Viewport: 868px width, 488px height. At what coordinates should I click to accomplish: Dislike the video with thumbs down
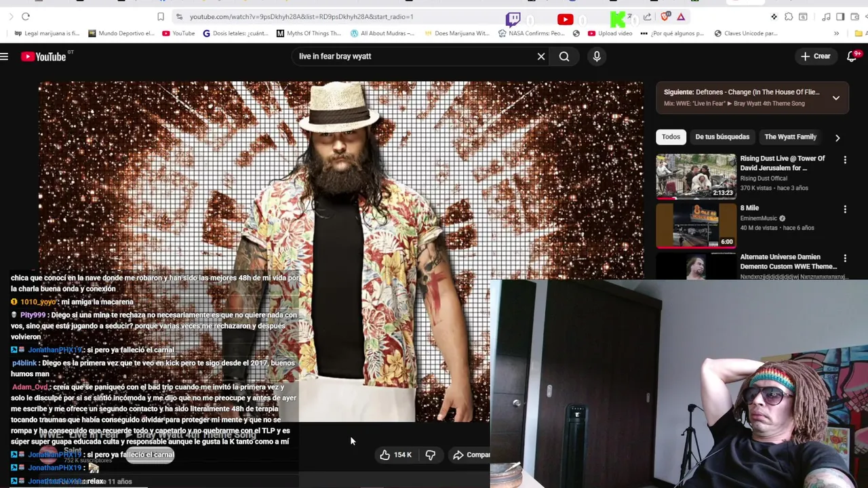point(431,455)
